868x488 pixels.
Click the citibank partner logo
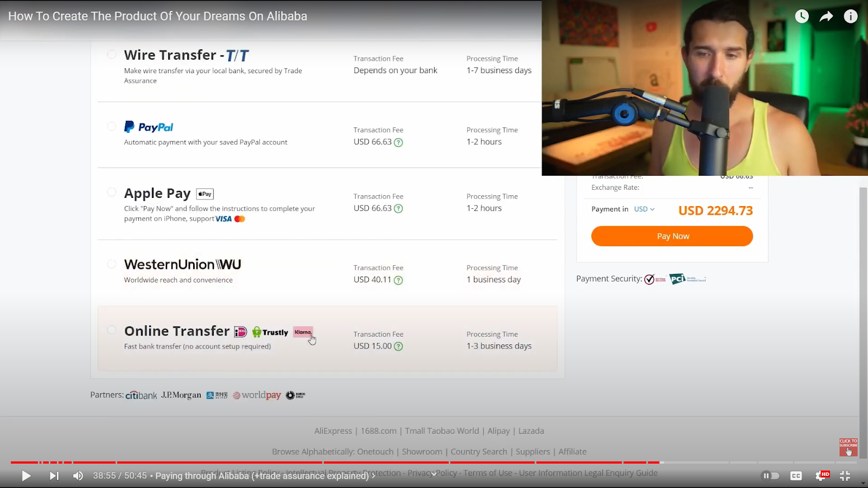pyautogui.click(x=141, y=395)
